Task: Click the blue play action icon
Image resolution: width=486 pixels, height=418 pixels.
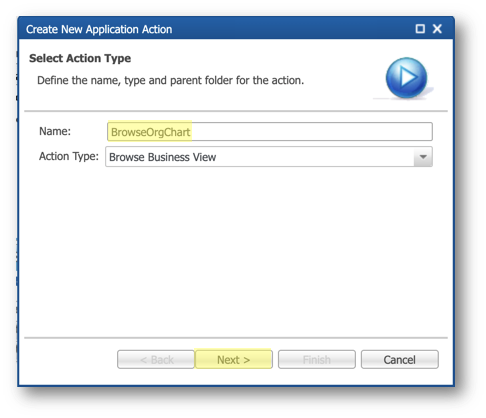Action: coord(406,78)
